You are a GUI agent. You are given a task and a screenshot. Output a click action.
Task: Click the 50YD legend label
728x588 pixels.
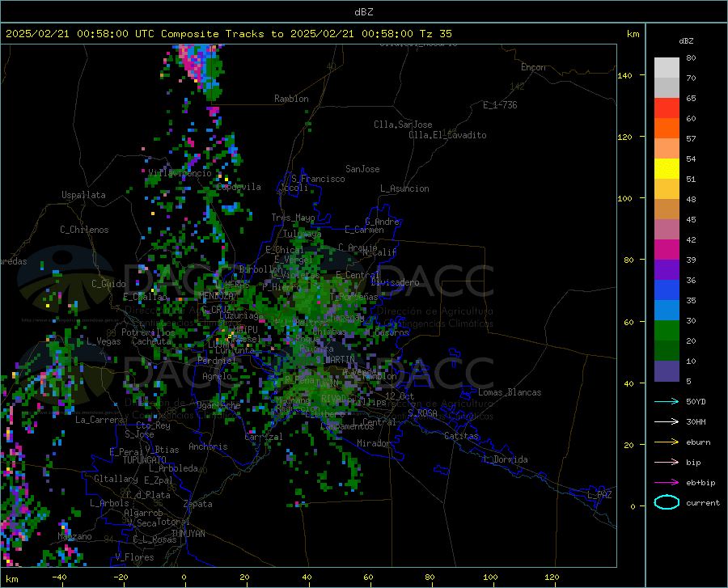coord(696,401)
